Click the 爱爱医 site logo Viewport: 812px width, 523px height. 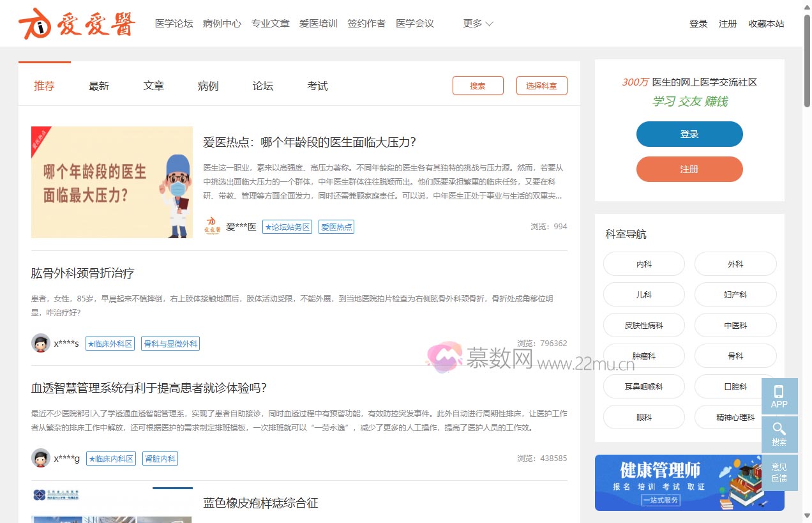point(75,23)
